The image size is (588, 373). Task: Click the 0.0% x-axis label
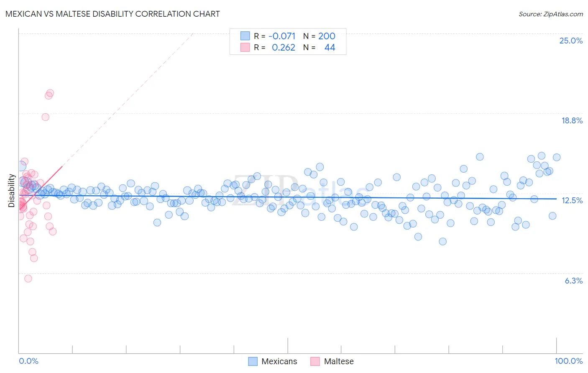[x=28, y=361]
